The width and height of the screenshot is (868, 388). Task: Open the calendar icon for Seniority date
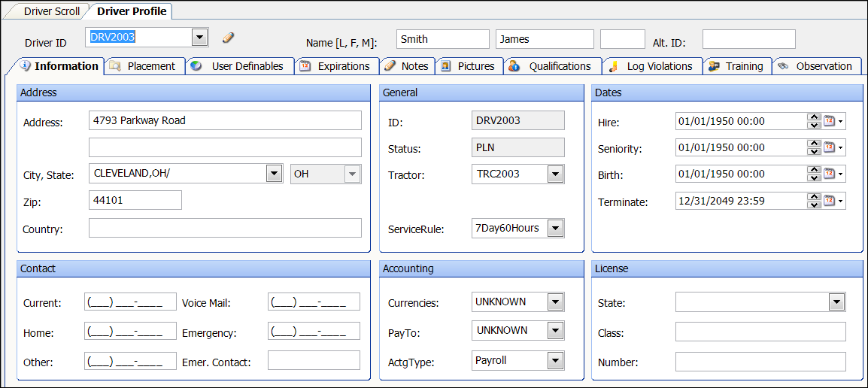click(x=830, y=147)
